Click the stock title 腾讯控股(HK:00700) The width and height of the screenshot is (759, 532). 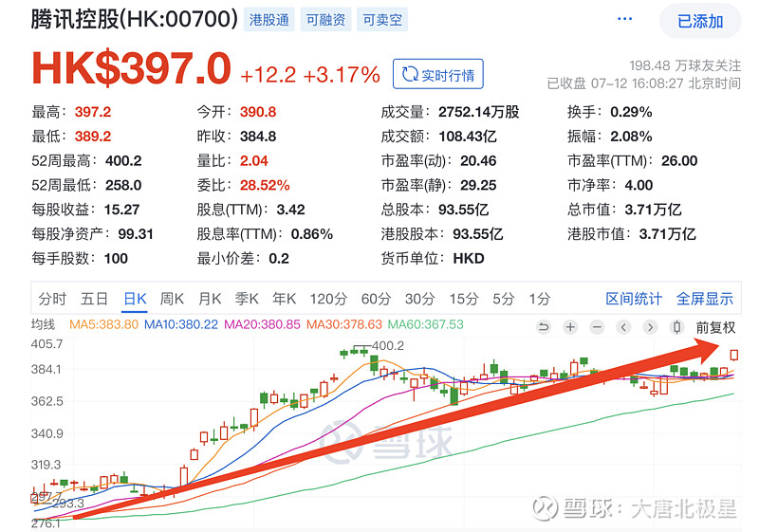[x=134, y=19]
